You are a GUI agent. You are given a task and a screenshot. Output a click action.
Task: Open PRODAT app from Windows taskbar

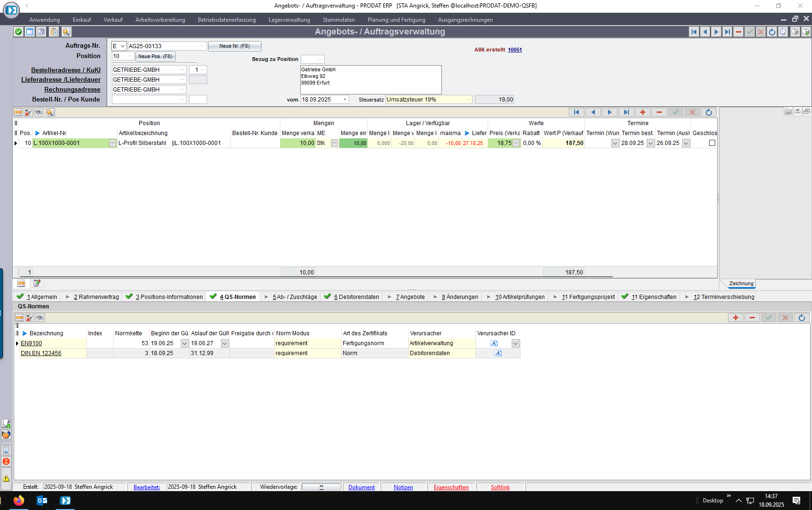point(65,501)
